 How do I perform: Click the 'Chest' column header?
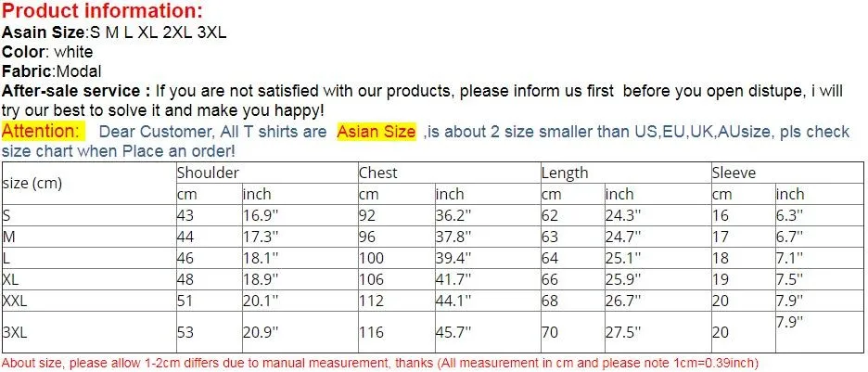[x=378, y=173]
